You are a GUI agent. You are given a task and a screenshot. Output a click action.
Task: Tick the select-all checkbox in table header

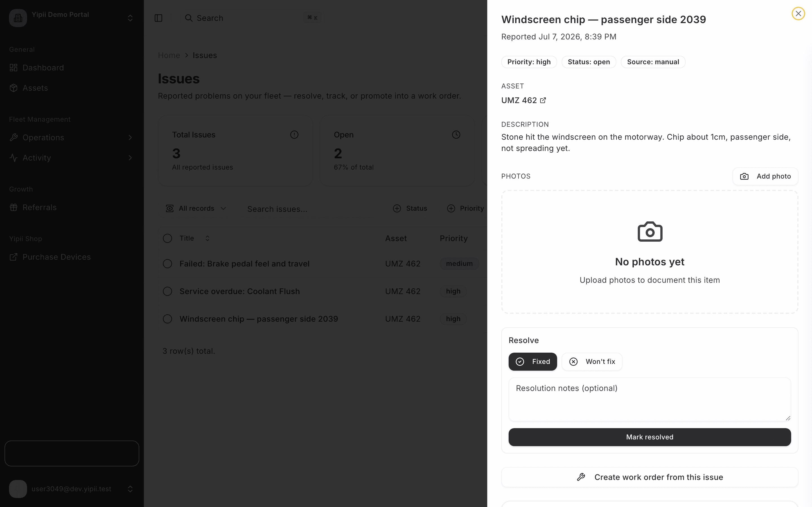[167, 238]
